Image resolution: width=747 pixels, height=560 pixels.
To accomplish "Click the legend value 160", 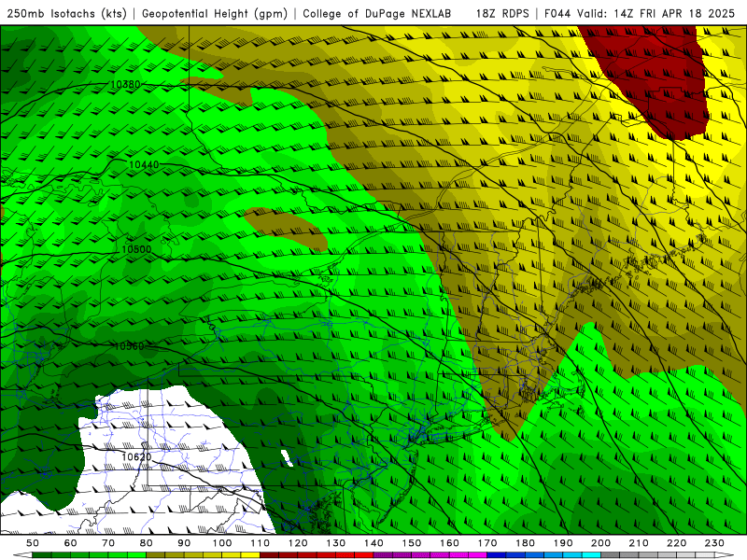I will point(449,543).
